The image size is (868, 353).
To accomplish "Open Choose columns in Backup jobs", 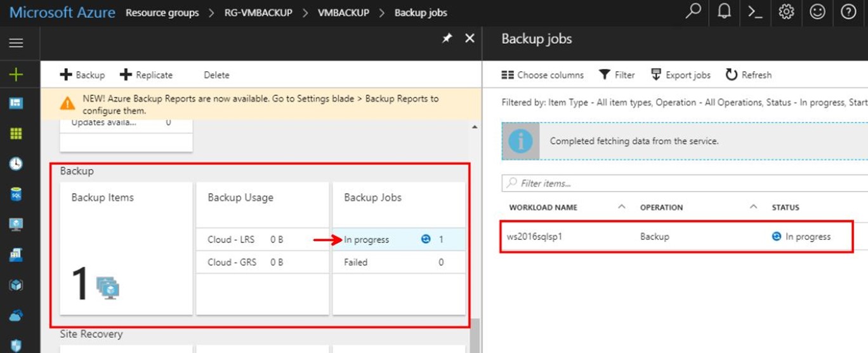I will point(542,75).
